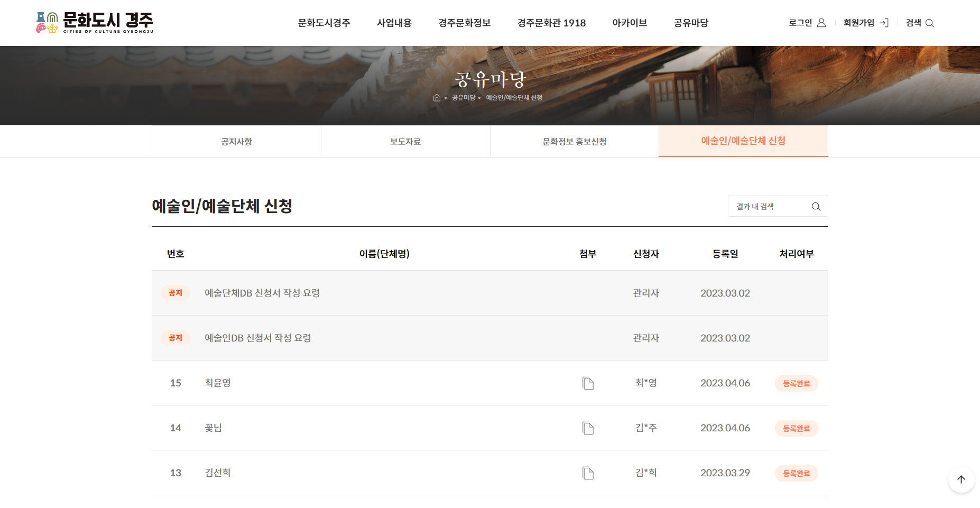Open the 사업내용 menu item

pyautogui.click(x=394, y=23)
